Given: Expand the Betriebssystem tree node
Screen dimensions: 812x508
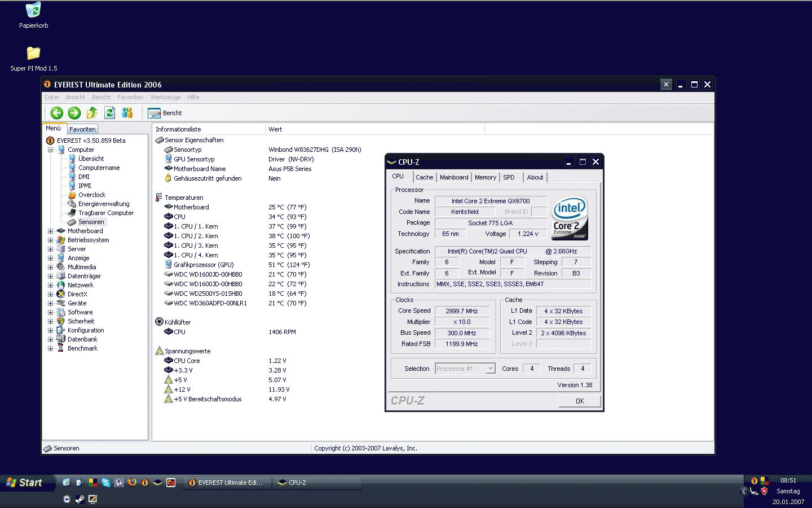Looking at the screenshot, I should pyautogui.click(x=50, y=240).
